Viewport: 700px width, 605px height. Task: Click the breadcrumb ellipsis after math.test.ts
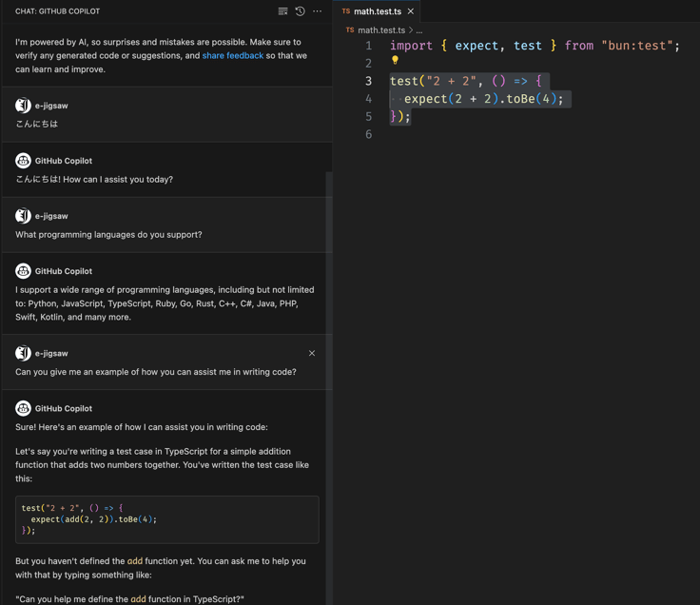tap(419, 30)
